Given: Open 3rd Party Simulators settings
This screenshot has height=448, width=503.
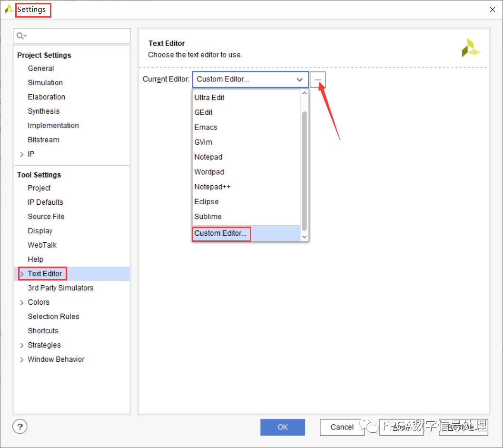Looking at the screenshot, I should point(60,288).
